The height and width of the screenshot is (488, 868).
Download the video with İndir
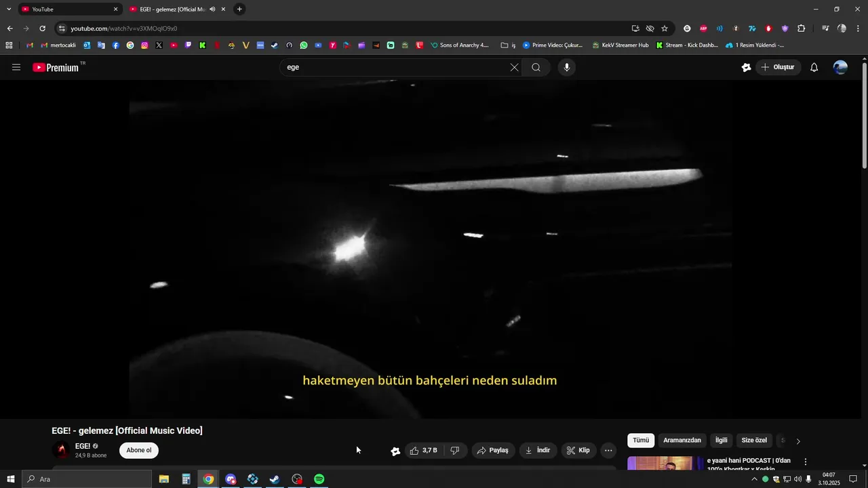pos(538,450)
